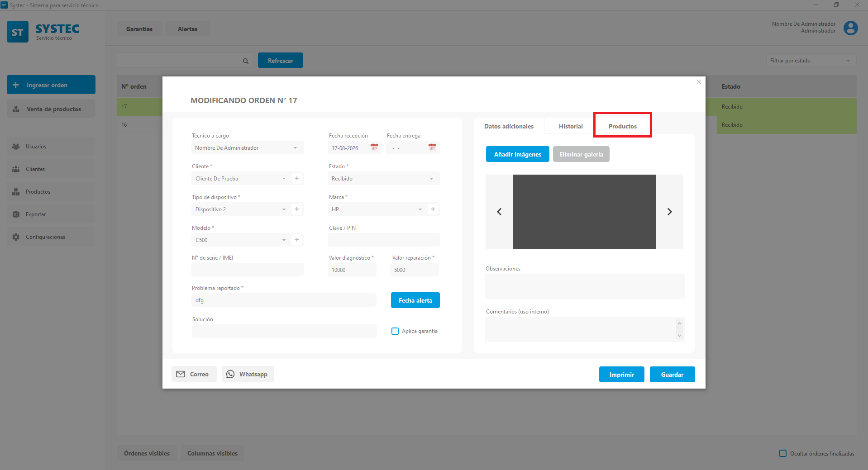
Task: Enable the Aplica garantía checkbox
Action: (395, 331)
